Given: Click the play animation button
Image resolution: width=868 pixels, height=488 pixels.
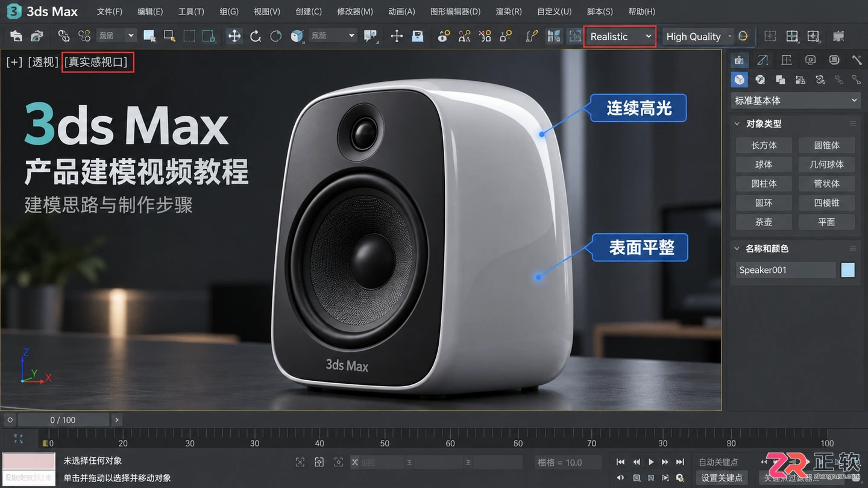Looking at the screenshot, I should (x=651, y=462).
